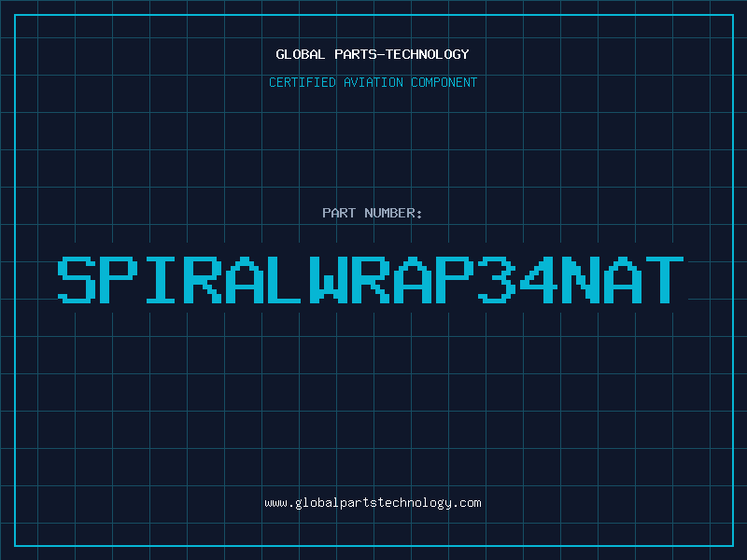Select the SPIRALWRAP34NAT part number

[371, 280]
